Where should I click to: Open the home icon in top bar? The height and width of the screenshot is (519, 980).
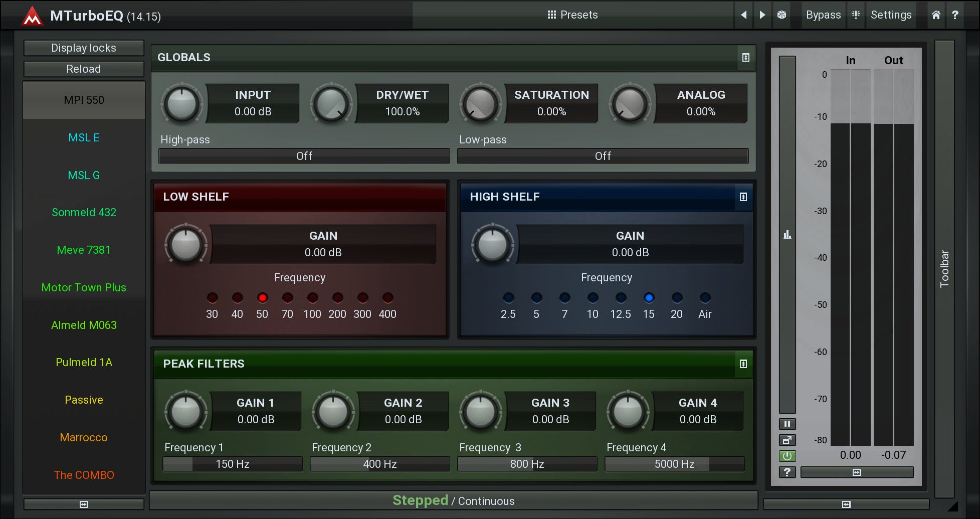coord(936,15)
